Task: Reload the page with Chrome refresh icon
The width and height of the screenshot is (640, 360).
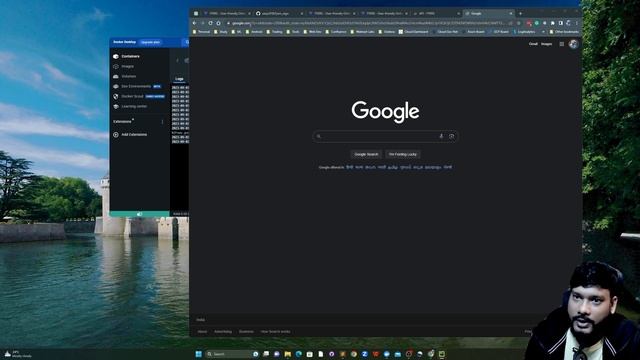Action: click(x=211, y=23)
